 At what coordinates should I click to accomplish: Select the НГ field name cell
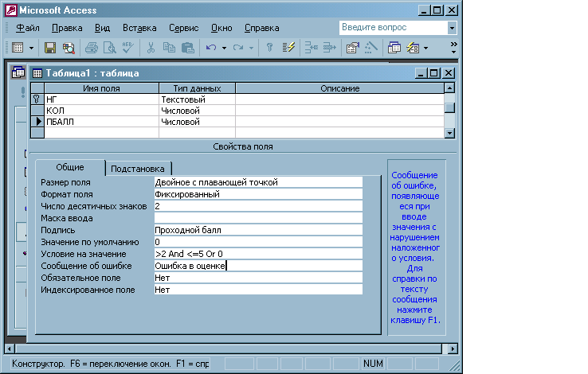[102, 99]
